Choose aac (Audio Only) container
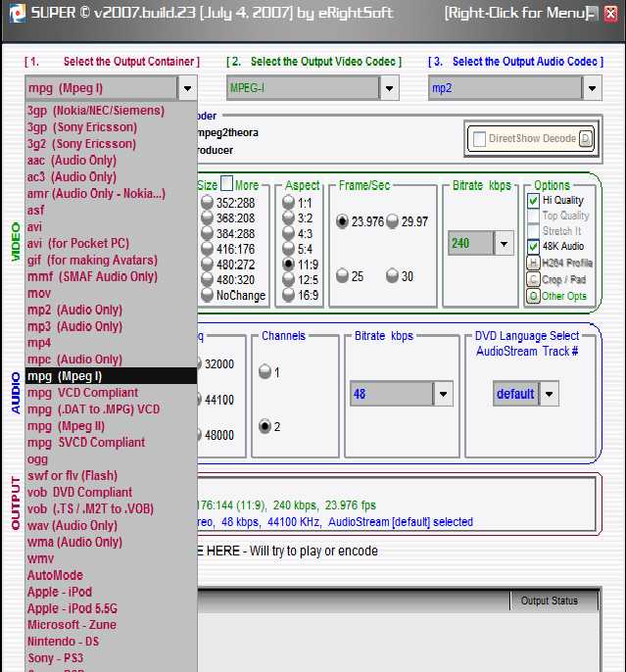 111,161
